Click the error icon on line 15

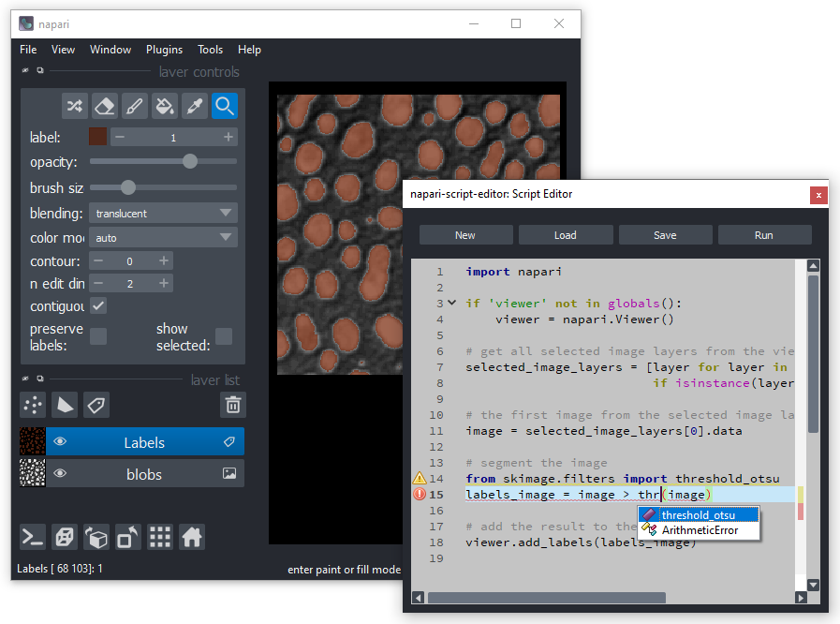click(x=420, y=495)
